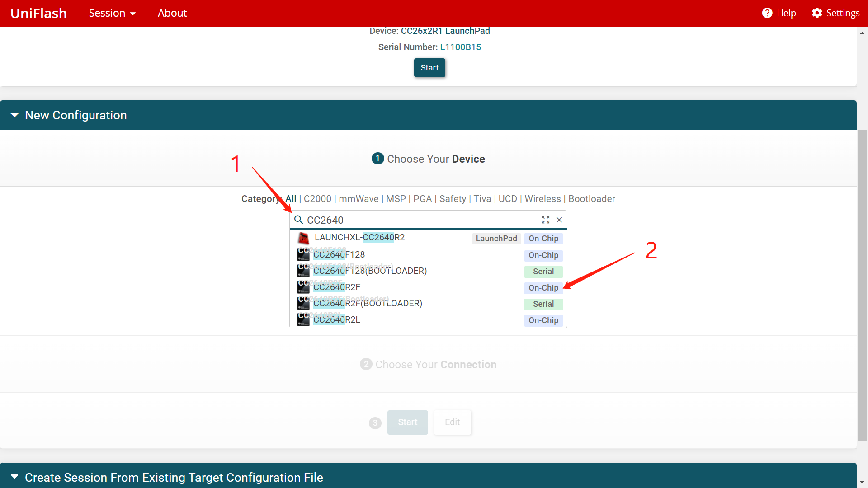Viewport: 868px width, 488px height.
Task: Clear the device search field
Action: tap(559, 220)
